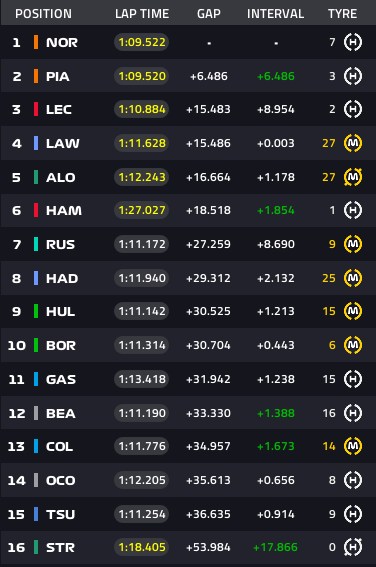Viewport: 376px width, 567px height.
Task: Click NOR's lap time 1:09.522
Action: click(142, 42)
